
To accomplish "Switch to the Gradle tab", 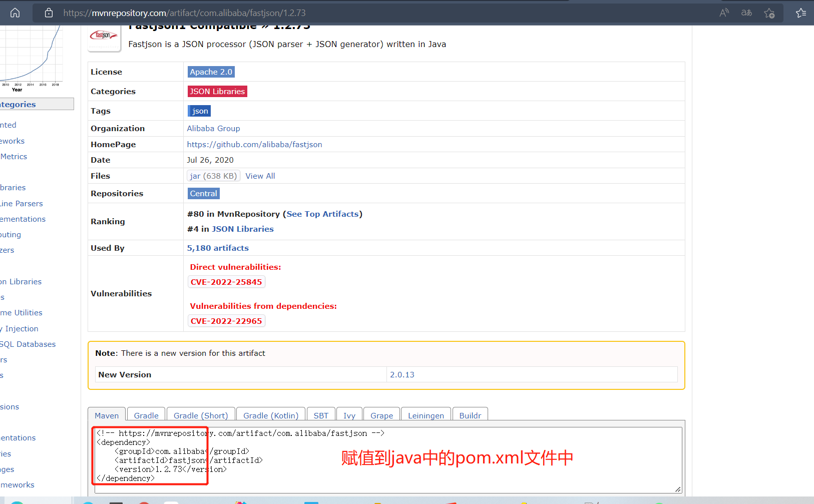I will tap(146, 415).
